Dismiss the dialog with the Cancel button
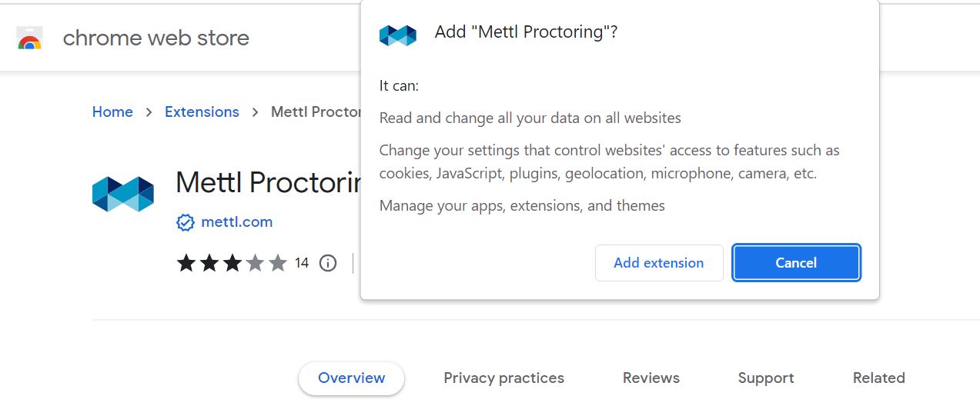Image resolution: width=980 pixels, height=416 pixels. [x=796, y=263]
